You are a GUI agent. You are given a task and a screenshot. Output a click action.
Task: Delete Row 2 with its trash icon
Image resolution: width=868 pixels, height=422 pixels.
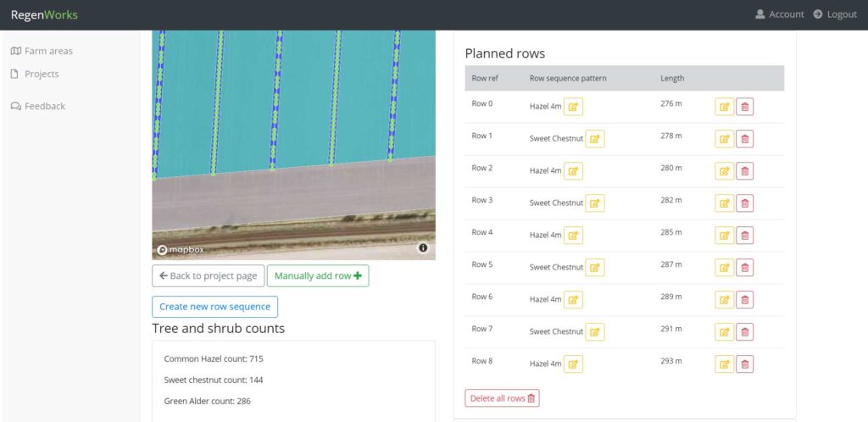pyautogui.click(x=744, y=171)
